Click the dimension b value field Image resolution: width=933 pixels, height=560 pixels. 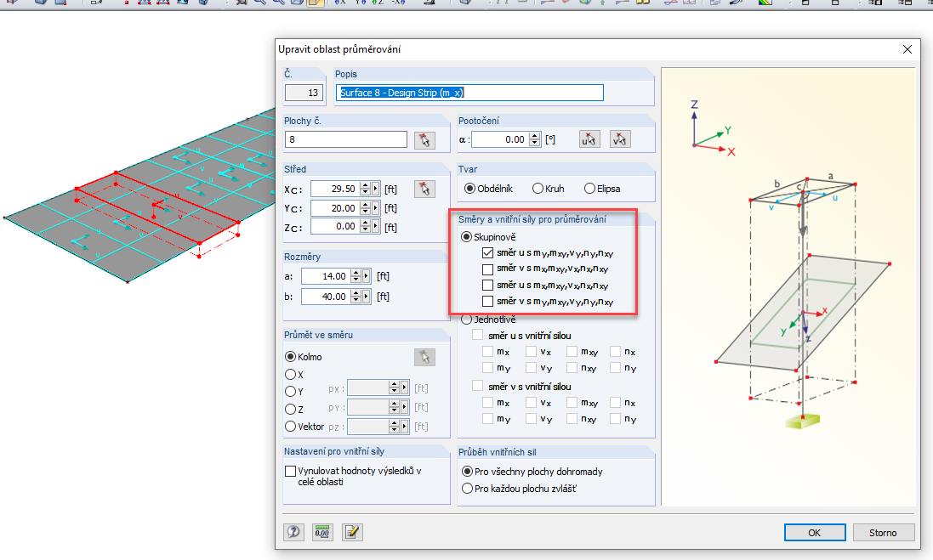pos(326,296)
